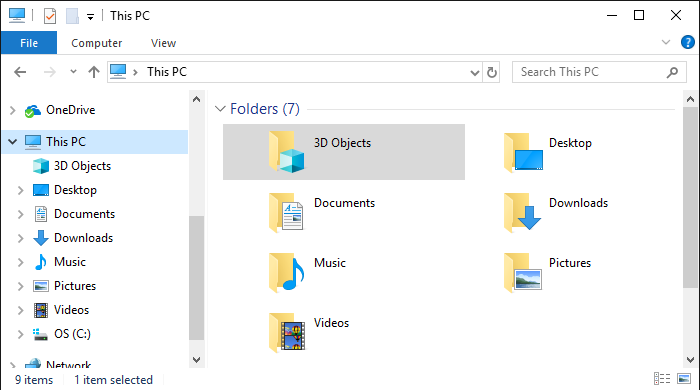This screenshot has height=390, width=700.
Task: Go up one folder level arrow
Action: click(x=94, y=72)
